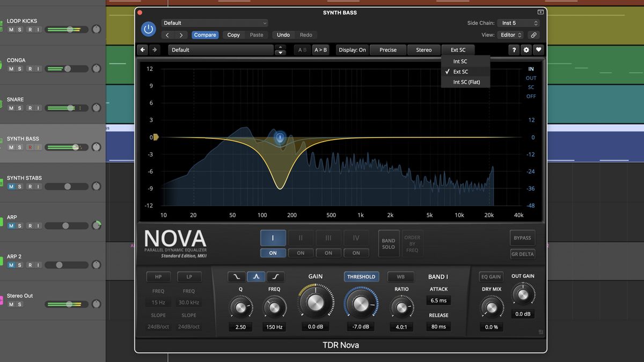Click the heart icon in Nova toolbar

pyautogui.click(x=539, y=50)
